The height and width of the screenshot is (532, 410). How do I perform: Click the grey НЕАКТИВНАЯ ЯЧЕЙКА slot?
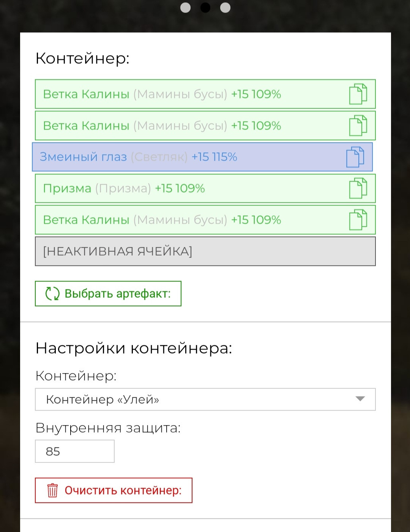[x=205, y=251]
